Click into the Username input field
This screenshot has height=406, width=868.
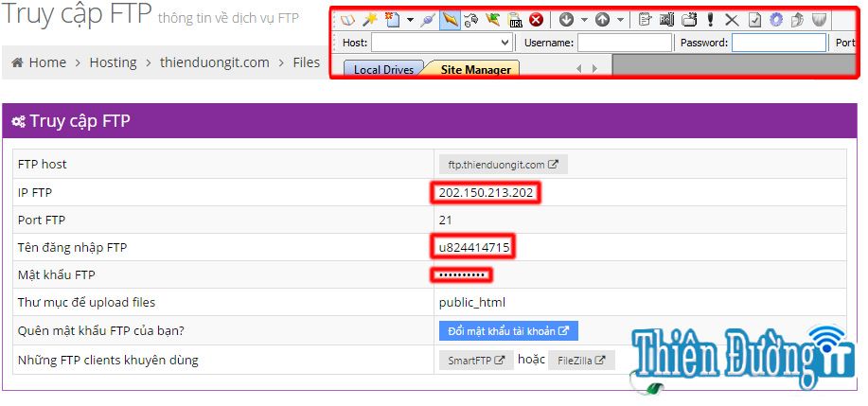pos(623,43)
